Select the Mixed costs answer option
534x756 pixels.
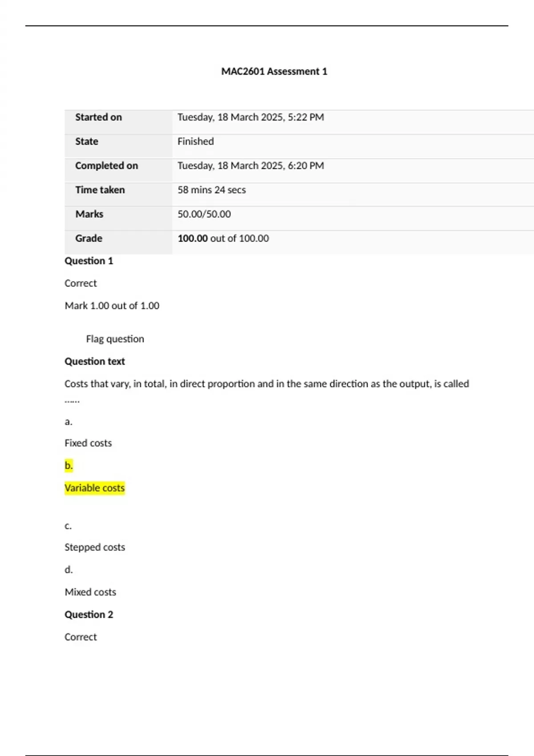tap(90, 592)
